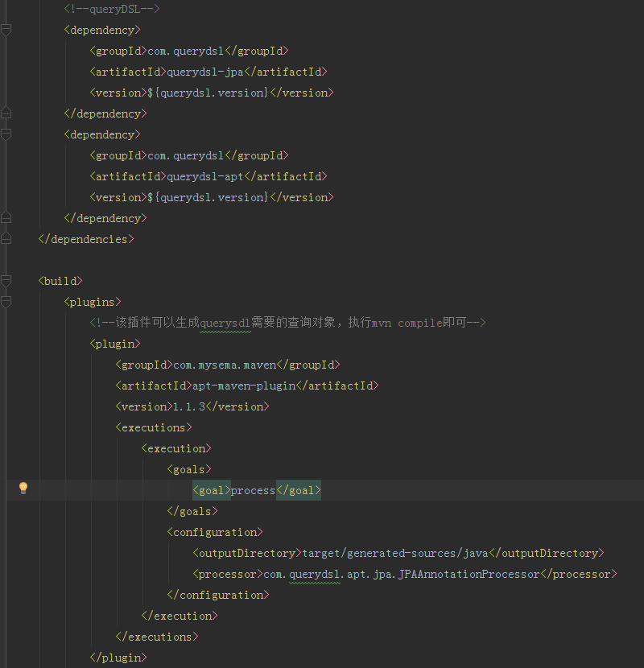Click the opening configuration tag
The image size is (644, 668).
pyautogui.click(x=215, y=532)
